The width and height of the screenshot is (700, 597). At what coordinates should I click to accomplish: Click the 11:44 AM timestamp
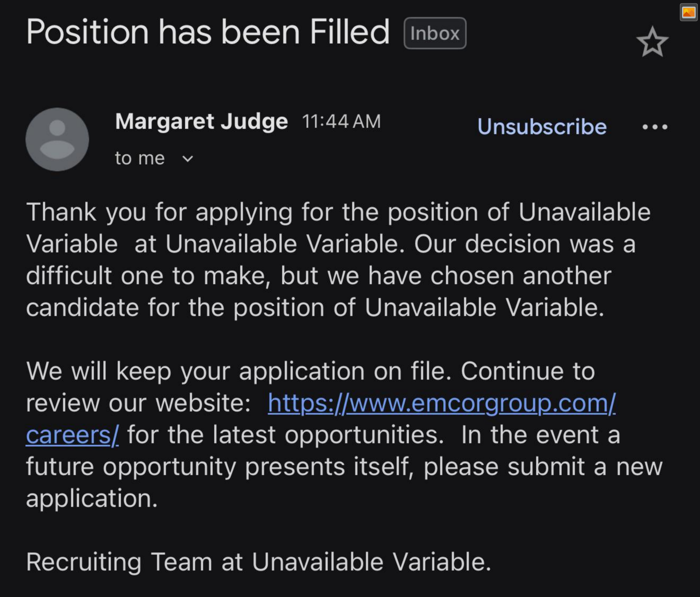click(341, 121)
